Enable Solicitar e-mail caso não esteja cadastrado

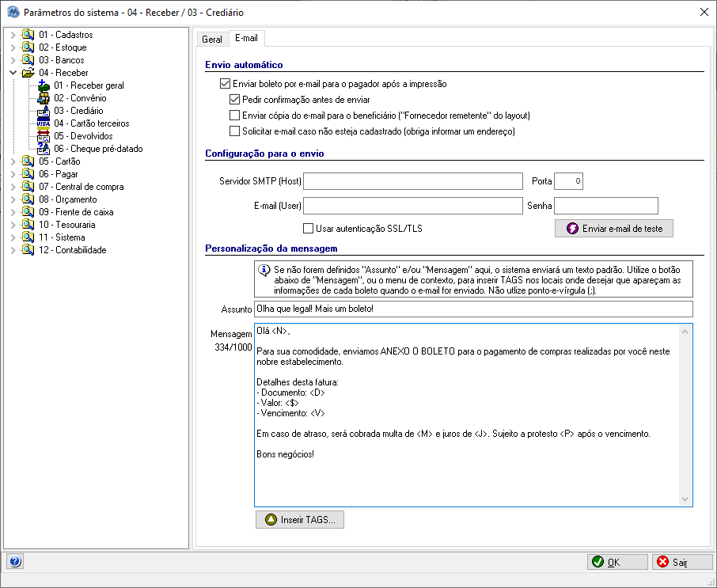tap(234, 131)
